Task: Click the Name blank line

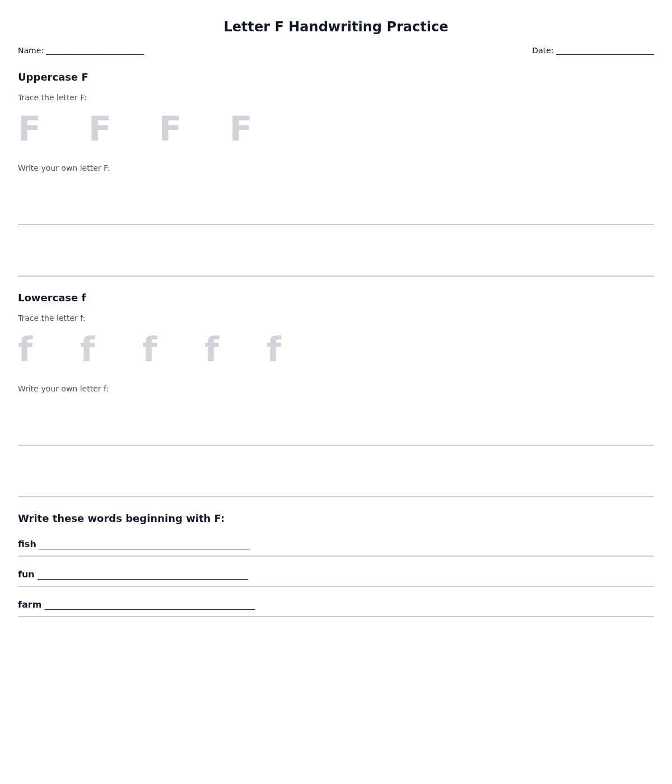Action: click(95, 52)
